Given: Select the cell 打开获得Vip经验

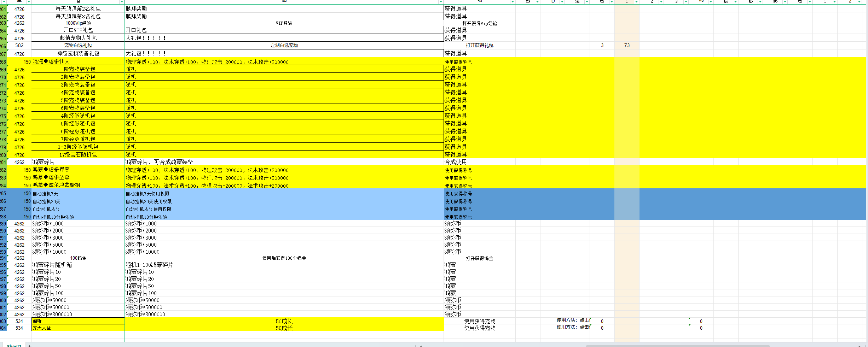Looking at the screenshot, I should point(480,23).
